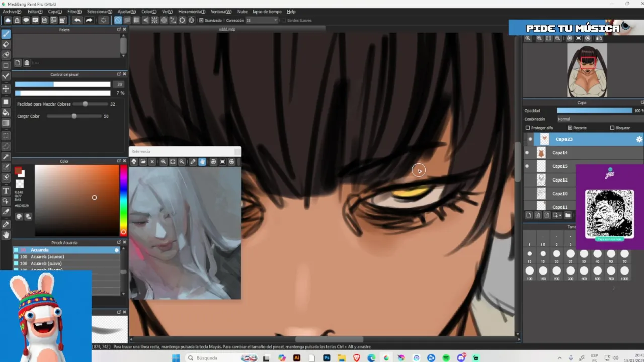Select the grid snap icon in the toolbar
Viewport: 644px width, 362px height.
pyautogui.click(x=136, y=20)
